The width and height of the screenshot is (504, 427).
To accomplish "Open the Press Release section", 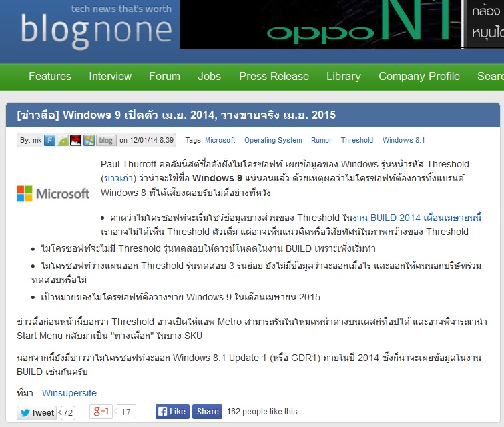I will [x=274, y=77].
